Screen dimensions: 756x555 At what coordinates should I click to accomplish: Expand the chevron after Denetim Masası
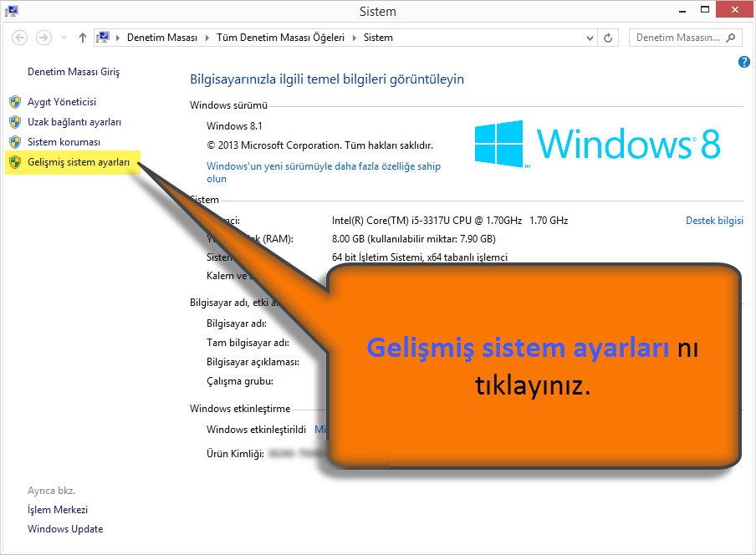click(207, 38)
